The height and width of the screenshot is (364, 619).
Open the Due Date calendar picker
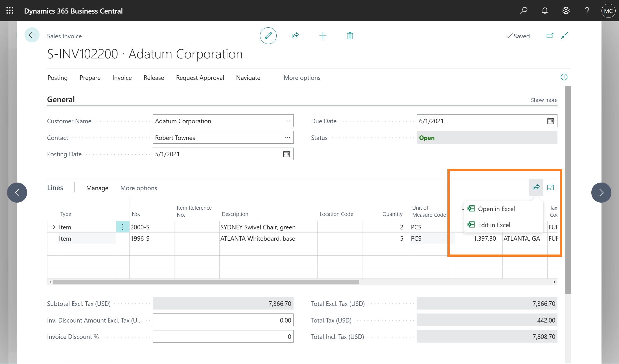(550, 121)
